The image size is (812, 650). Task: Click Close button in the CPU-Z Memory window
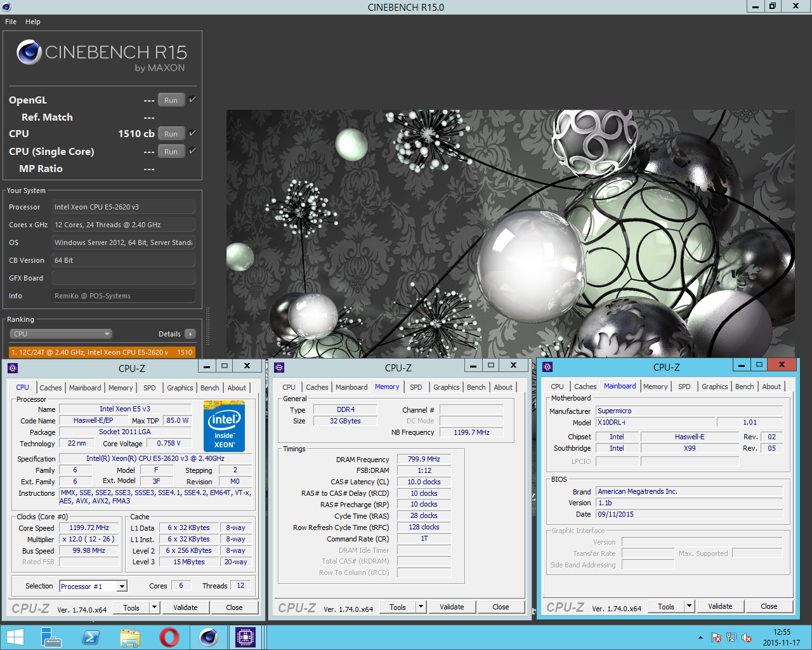(501, 607)
